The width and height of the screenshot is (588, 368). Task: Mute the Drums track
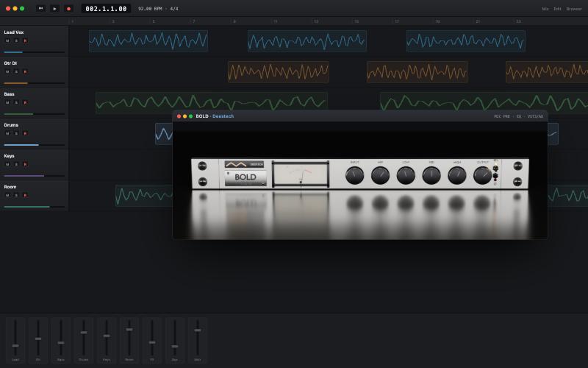point(7,133)
